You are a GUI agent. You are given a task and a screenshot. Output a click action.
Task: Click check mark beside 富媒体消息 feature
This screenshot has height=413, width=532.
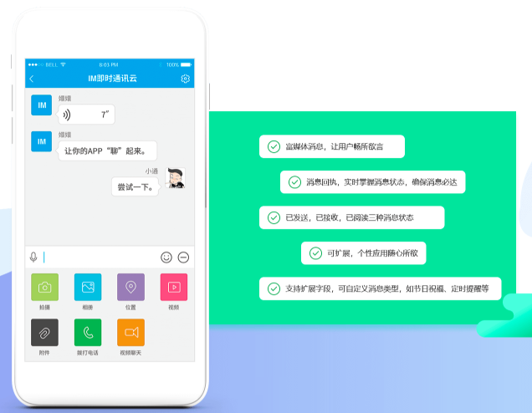pyautogui.click(x=274, y=147)
